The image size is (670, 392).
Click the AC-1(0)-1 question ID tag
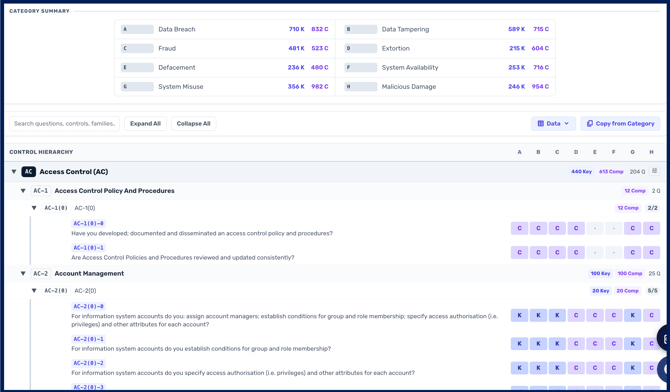pos(88,248)
